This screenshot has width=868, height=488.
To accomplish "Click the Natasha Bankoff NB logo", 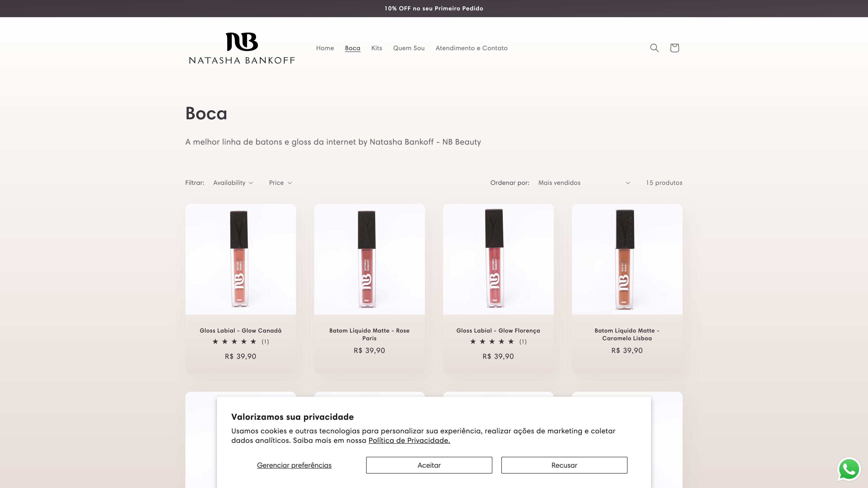I will 242,48.
